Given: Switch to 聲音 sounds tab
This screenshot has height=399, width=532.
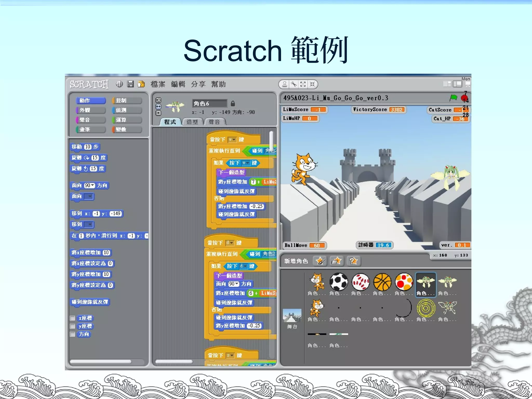Looking at the screenshot, I should pos(214,122).
